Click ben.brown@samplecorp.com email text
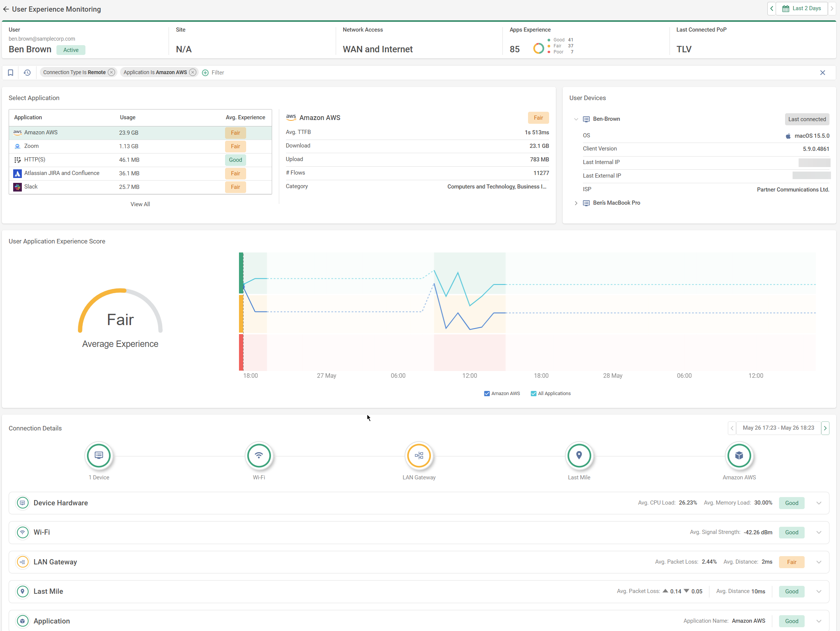840x631 pixels. coord(42,39)
